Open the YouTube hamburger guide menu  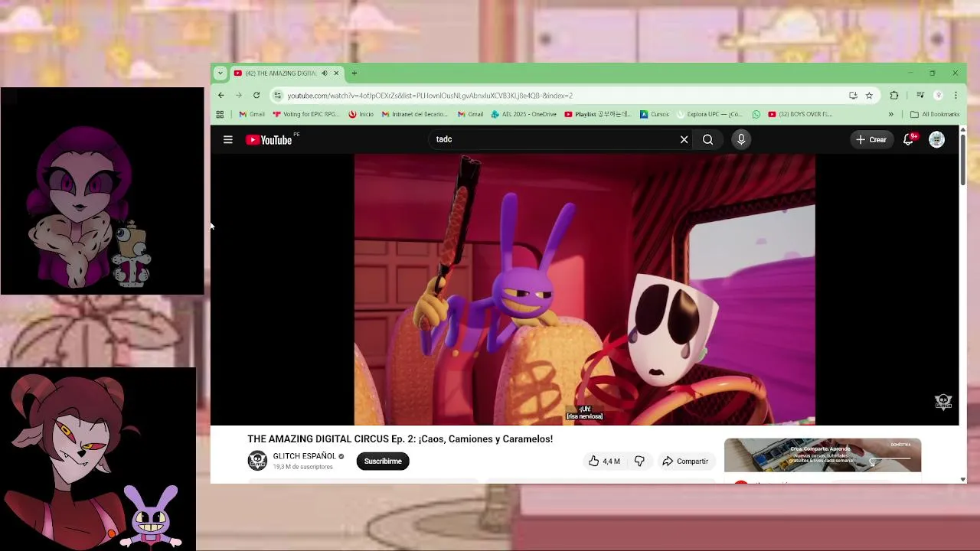pyautogui.click(x=227, y=139)
